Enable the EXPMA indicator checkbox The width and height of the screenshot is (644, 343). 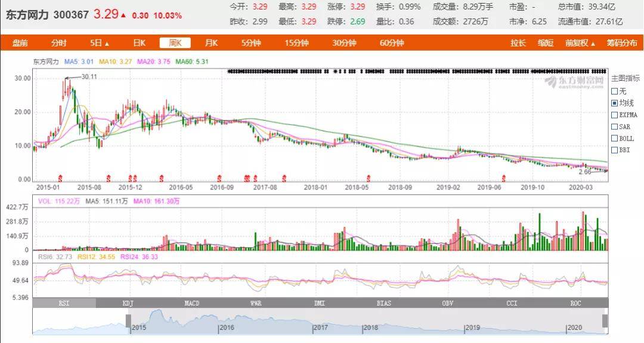pos(614,115)
